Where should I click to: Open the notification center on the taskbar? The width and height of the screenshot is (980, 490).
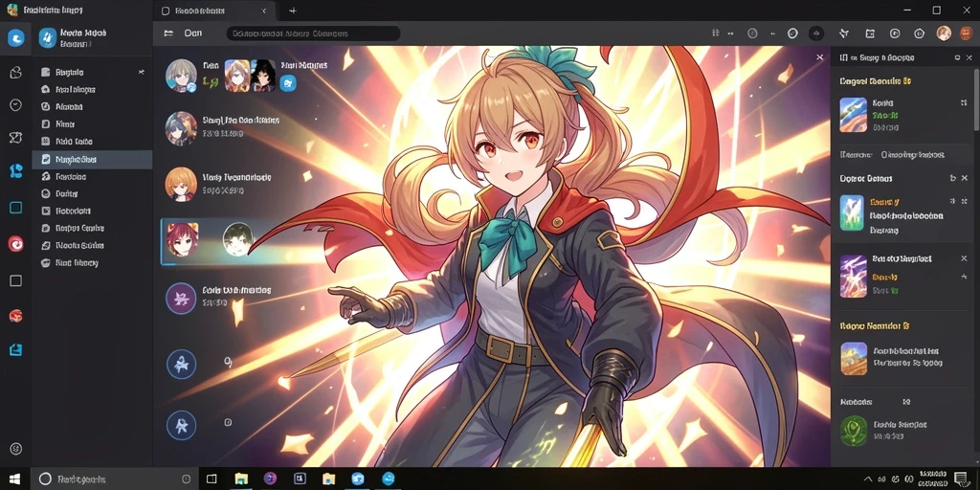click(961, 479)
